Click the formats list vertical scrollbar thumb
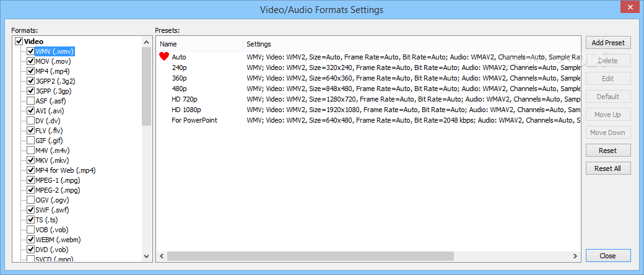This screenshot has width=644, height=275. pyautogui.click(x=147, y=86)
